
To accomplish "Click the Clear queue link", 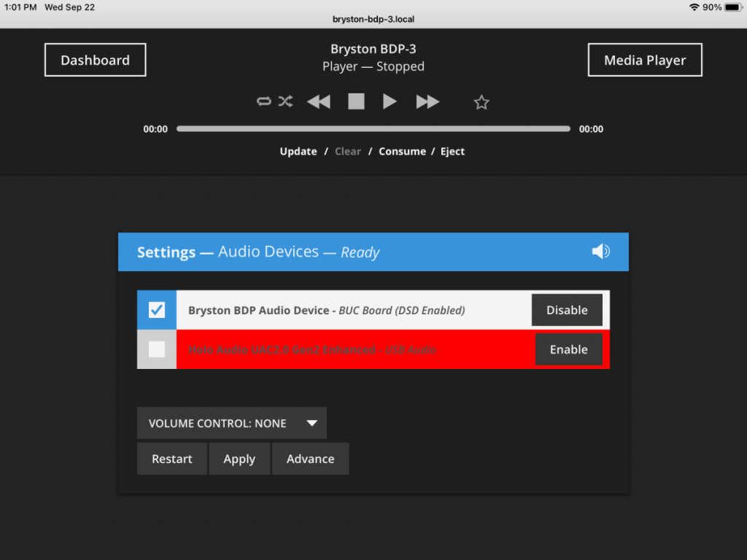I will click(x=348, y=152).
